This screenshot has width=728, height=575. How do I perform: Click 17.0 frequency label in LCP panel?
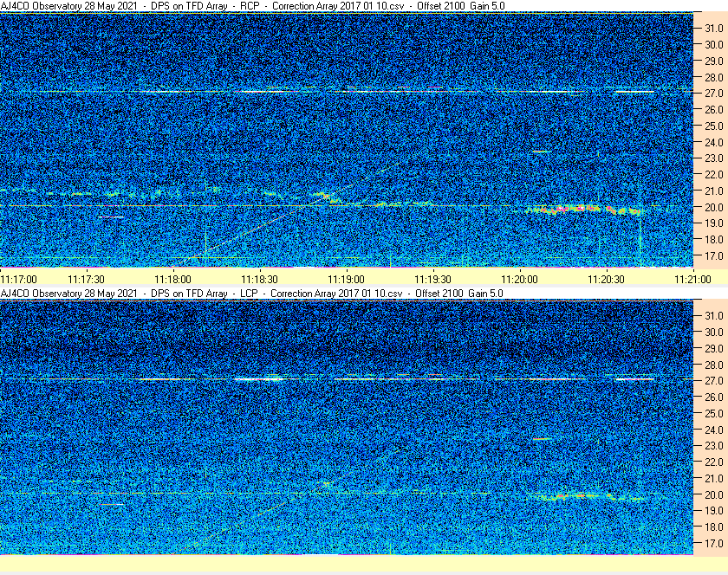[x=714, y=543]
